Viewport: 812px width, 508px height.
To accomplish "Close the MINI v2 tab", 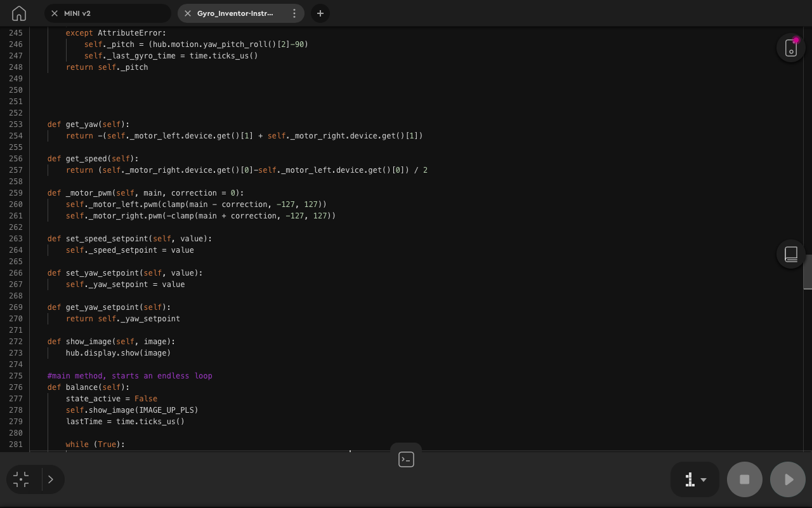I will coord(54,13).
